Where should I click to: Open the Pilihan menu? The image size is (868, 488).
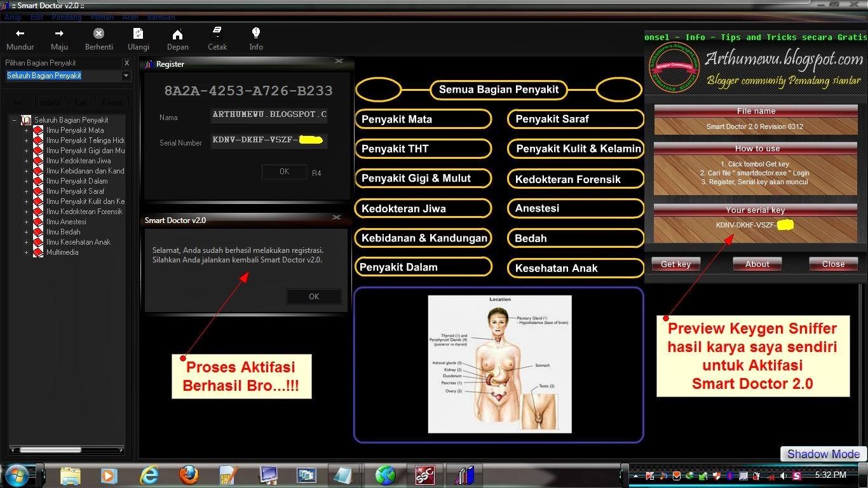click(102, 17)
